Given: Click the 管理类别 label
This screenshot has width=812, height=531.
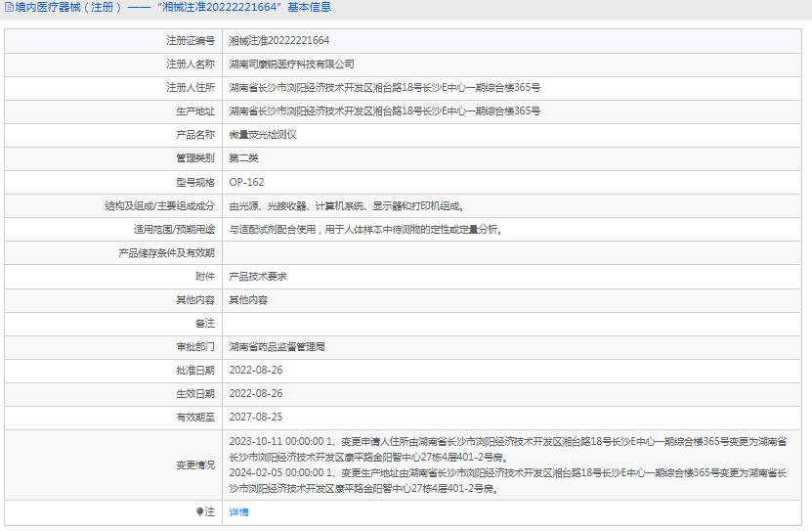Looking at the screenshot, I should (195, 158).
